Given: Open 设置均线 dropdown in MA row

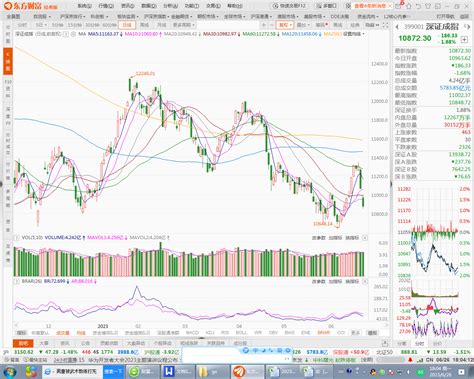Looking at the screenshot, I should pos(354,34).
